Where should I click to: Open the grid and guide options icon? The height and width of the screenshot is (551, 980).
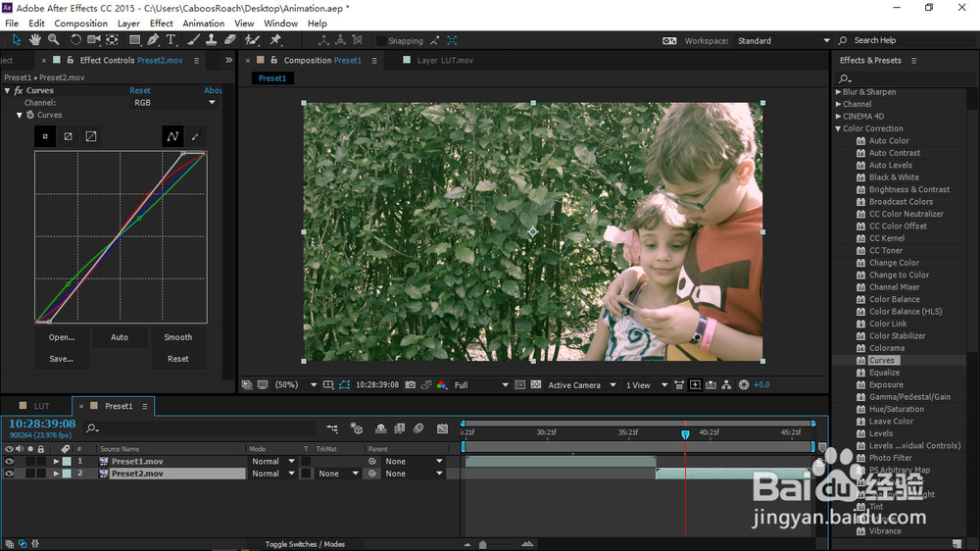pyautogui.click(x=328, y=385)
